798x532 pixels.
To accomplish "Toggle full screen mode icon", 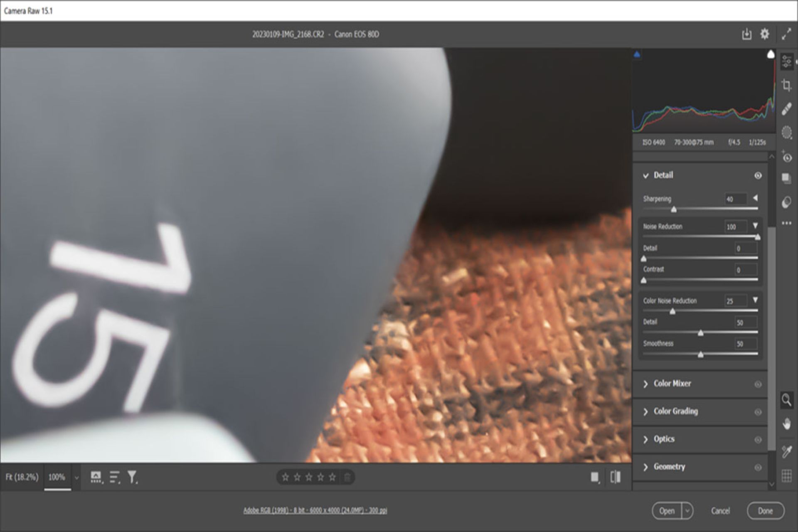I will tap(786, 34).
